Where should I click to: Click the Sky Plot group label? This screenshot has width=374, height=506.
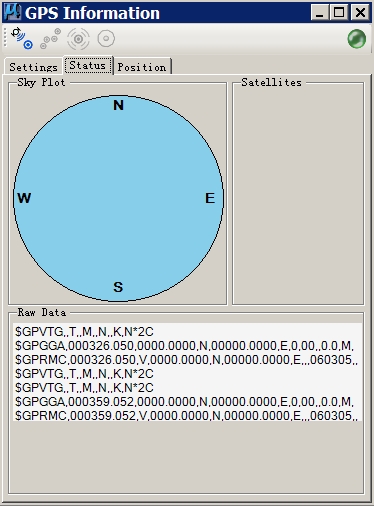[x=41, y=82]
